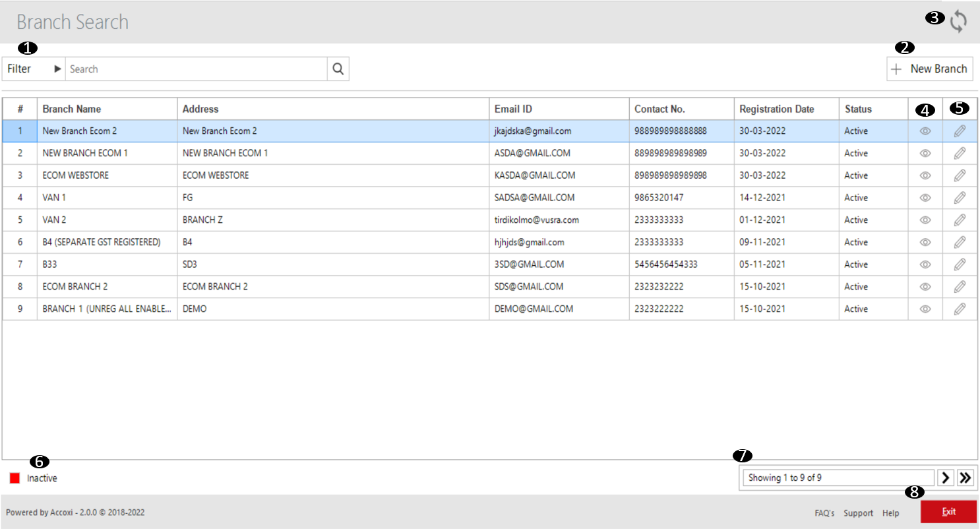This screenshot has height=529, width=980.
Task: Sort by Contact No. column header
Action: click(681, 109)
